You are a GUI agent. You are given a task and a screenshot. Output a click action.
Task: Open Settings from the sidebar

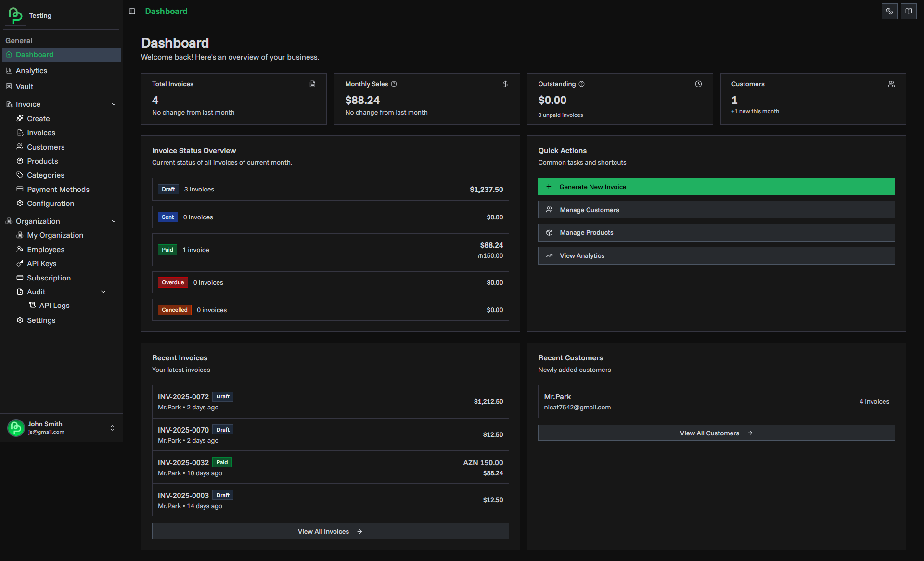pos(41,320)
